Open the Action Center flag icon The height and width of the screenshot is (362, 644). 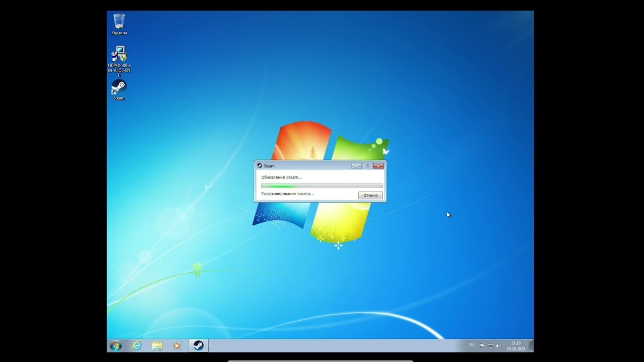(x=482, y=346)
